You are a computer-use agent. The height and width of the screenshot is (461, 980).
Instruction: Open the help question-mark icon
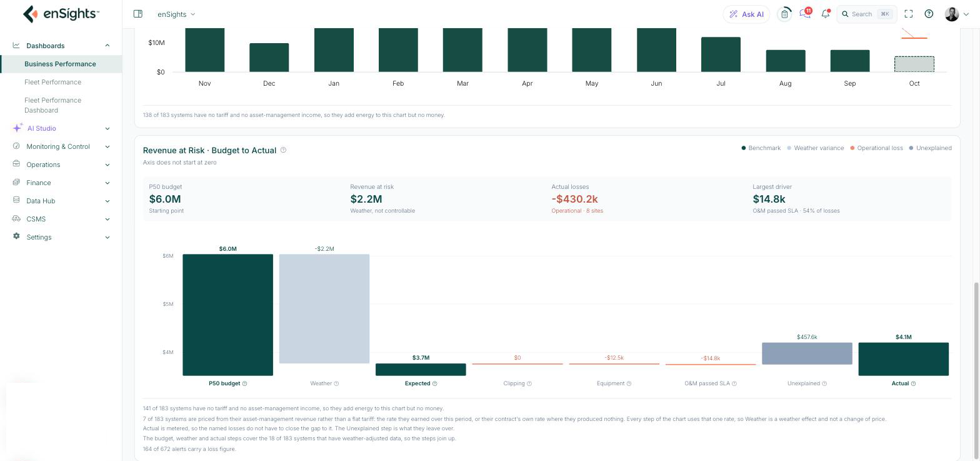[x=929, y=14]
